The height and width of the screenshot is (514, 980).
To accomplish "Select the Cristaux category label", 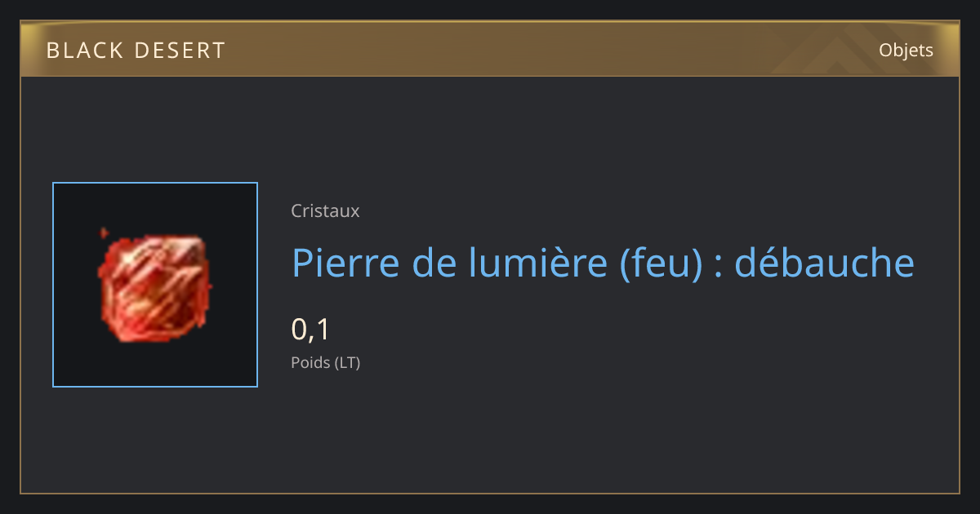I will [325, 210].
